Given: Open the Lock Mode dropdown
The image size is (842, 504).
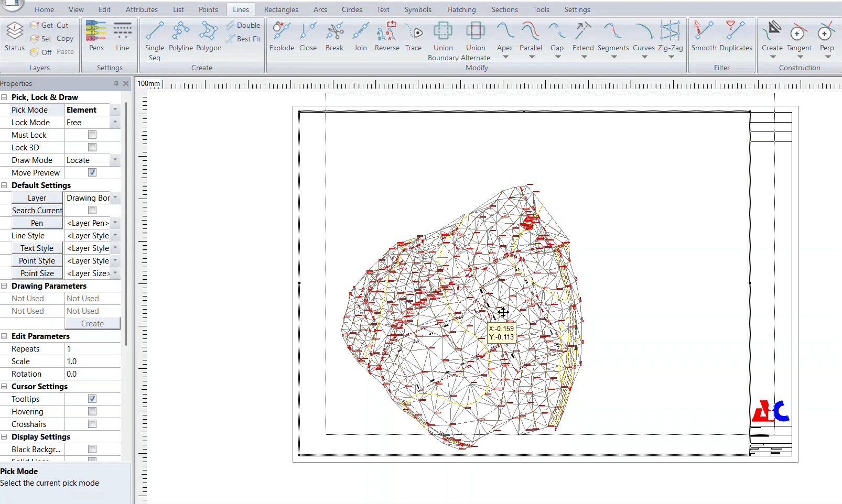Looking at the screenshot, I should pos(115,122).
